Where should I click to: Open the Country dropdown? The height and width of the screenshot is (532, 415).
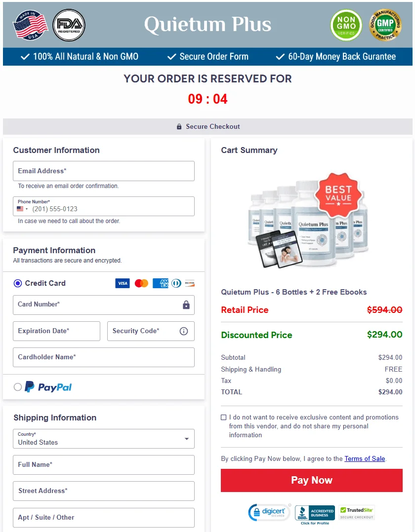click(x=187, y=438)
